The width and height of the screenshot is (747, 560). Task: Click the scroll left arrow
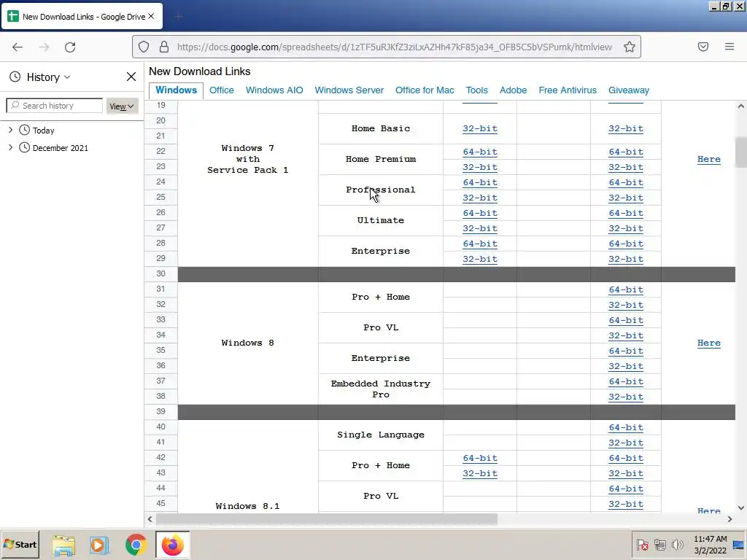coord(150,519)
